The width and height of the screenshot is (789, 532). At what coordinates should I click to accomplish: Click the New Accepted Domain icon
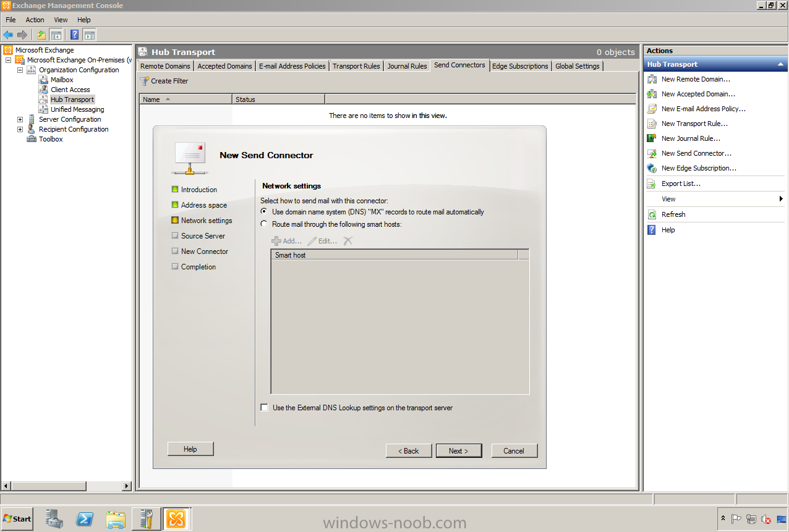pyautogui.click(x=652, y=94)
